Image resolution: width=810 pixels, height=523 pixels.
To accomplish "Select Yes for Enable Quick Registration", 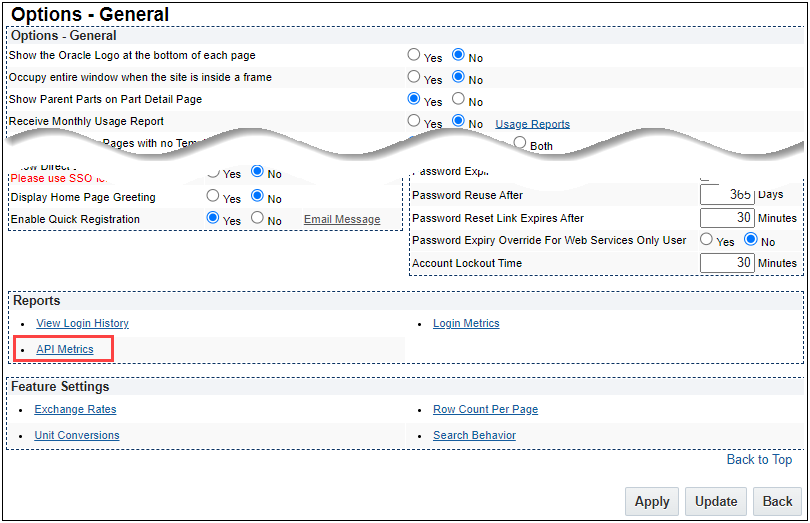I will pyautogui.click(x=213, y=218).
